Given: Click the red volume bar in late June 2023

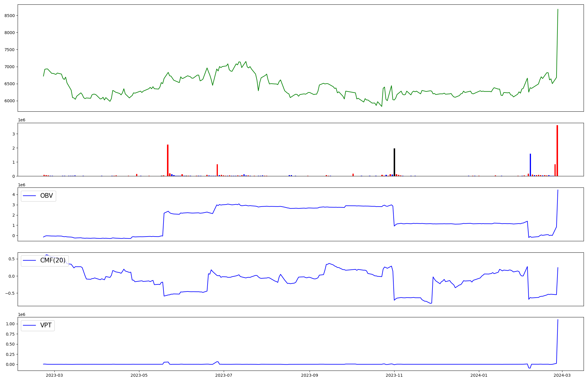Looking at the screenshot, I should click(x=217, y=170).
